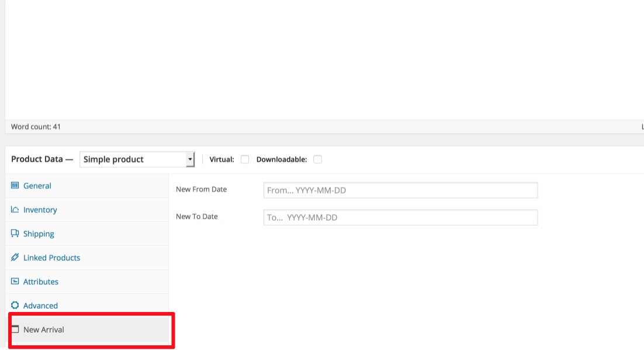Go to the Attributes tab
The image size is (644, 350).
pos(87,282)
